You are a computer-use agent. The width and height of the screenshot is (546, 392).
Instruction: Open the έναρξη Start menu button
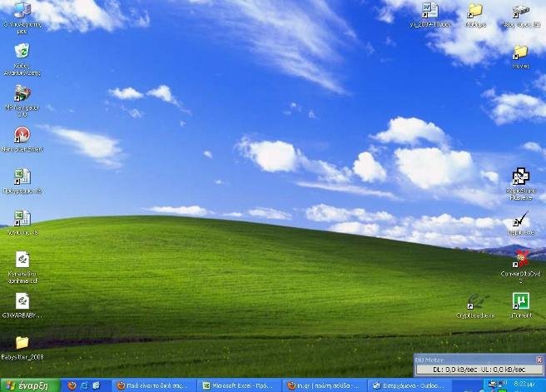pos(30,385)
